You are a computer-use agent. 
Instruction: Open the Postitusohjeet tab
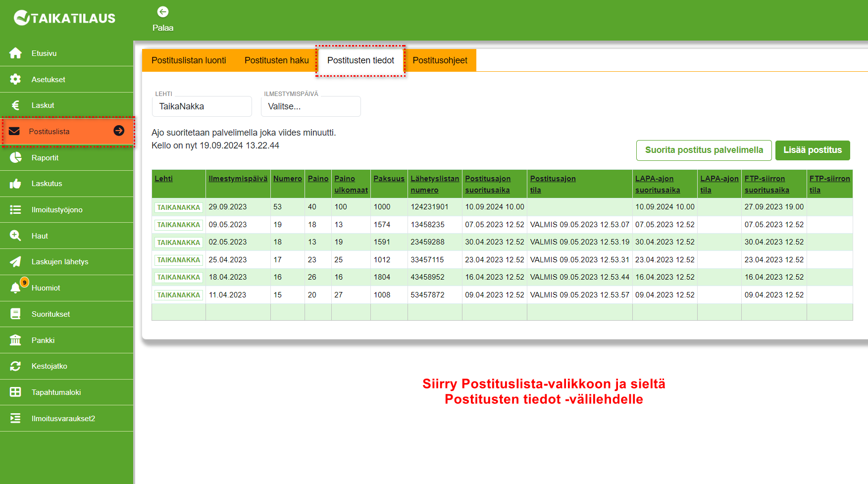point(440,60)
